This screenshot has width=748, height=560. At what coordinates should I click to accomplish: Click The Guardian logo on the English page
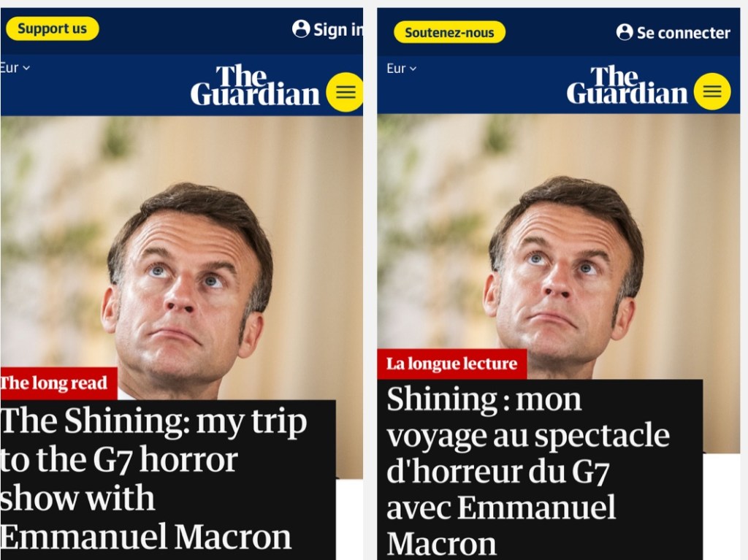click(x=255, y=85)
